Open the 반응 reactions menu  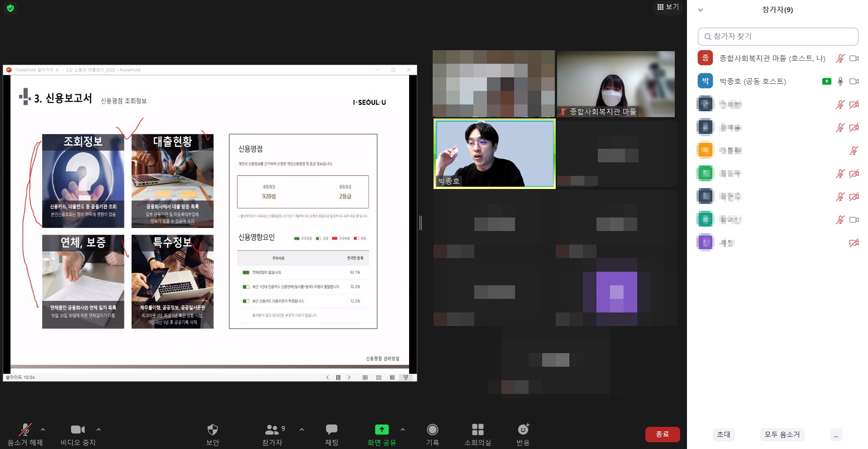pyautogui.click(x=523, y=430)
